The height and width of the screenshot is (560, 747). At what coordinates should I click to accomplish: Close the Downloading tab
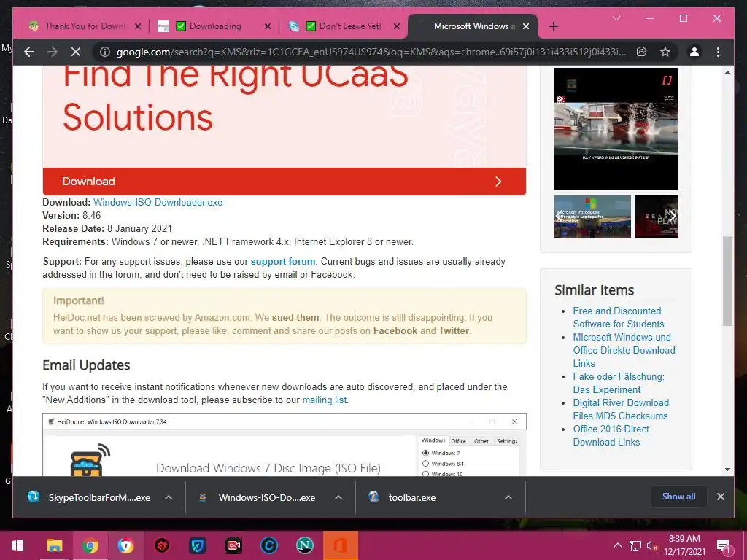coord(267,26)
